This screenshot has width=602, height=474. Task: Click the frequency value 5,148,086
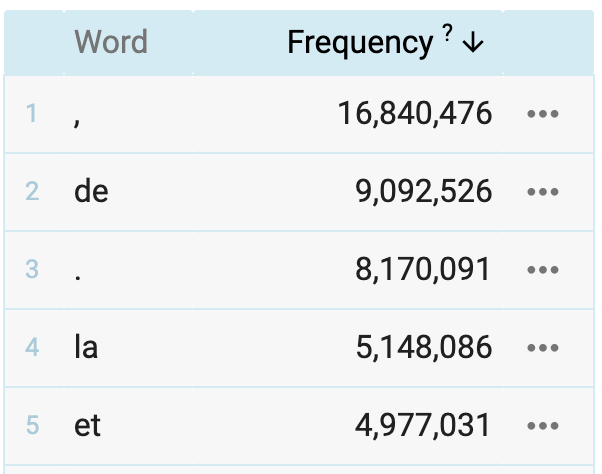(424, 348)
